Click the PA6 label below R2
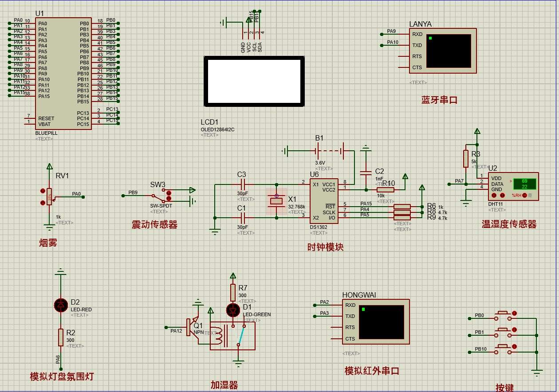This screenshot has height=392, width=559. pyautogui.click(x=58, y=359)
